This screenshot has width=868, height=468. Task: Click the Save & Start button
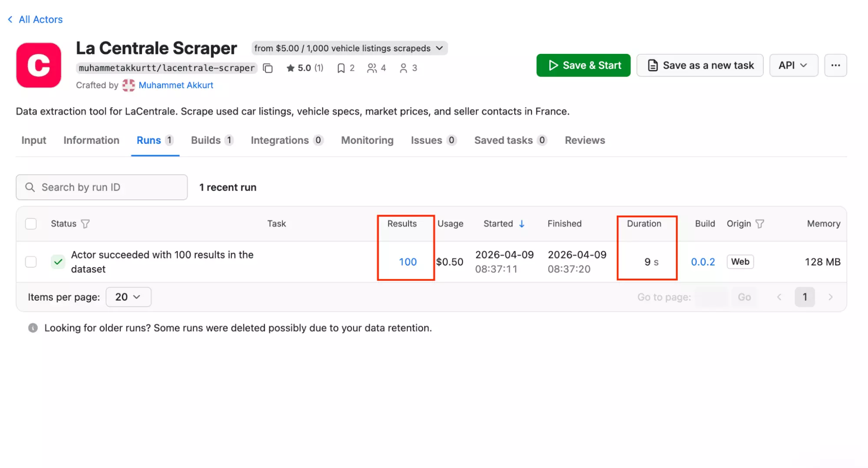click(x=583, y=65)
